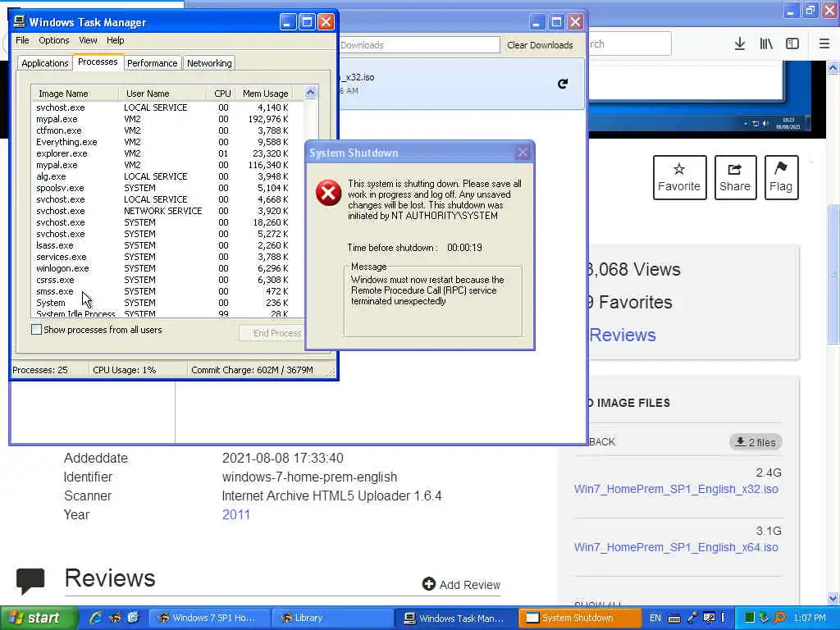Click the browser page scroll down arrow

pyautogui.click(x=833, y=598)
